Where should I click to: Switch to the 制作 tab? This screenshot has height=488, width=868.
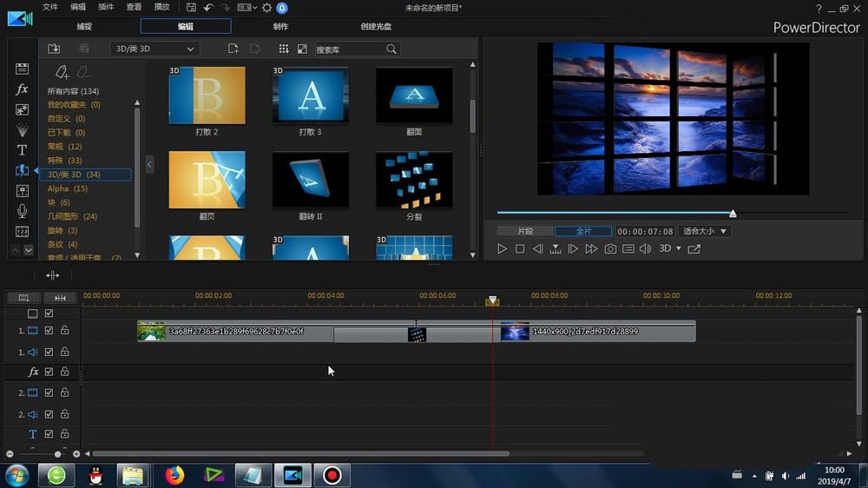coord(281,27)
